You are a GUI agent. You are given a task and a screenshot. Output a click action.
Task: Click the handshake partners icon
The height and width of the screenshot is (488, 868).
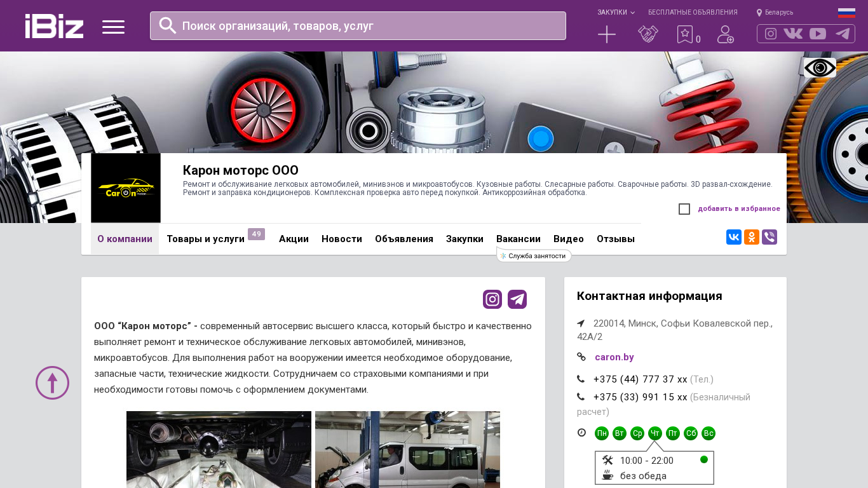click(648, 34)
